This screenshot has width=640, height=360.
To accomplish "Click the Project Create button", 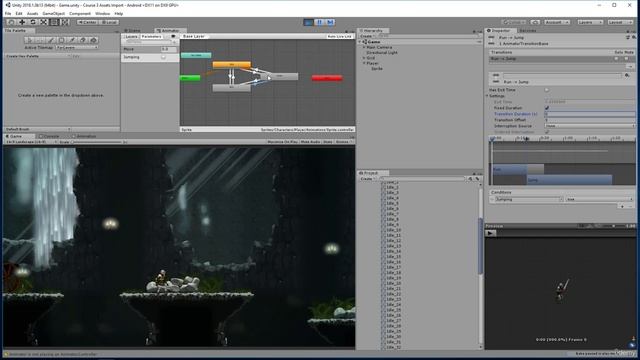I will (367, 179).
